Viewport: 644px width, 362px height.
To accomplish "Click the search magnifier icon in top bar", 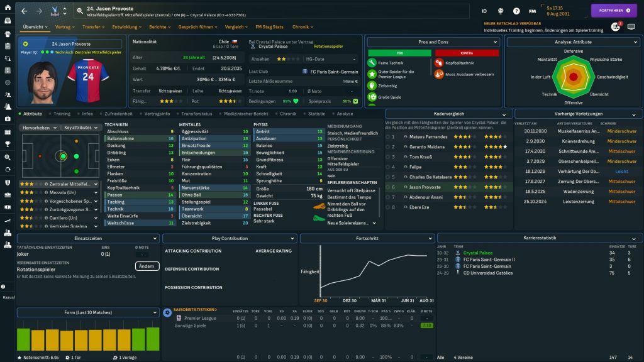I will (79, 11).
